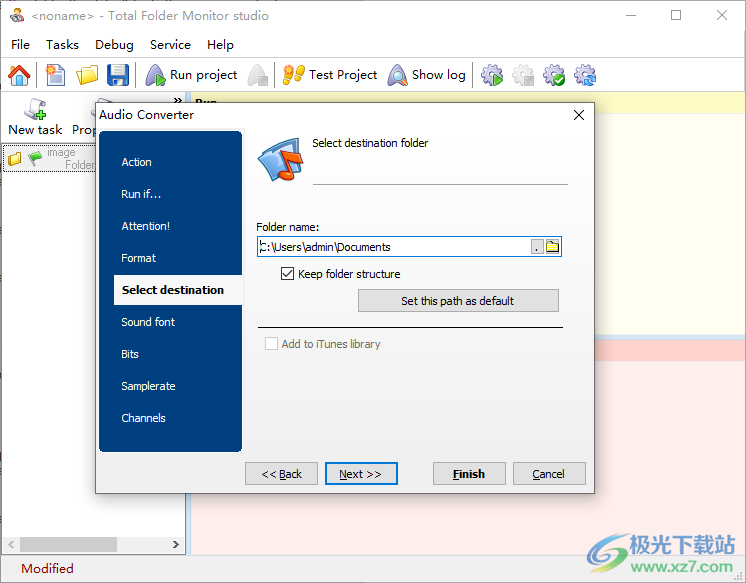
Task: Open Bits wizard step
Action: tap(130, 354)
